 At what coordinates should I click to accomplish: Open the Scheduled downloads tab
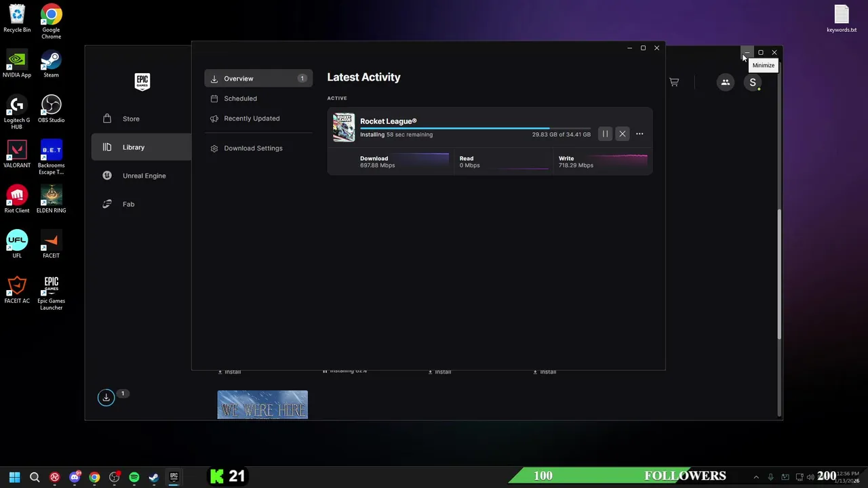[240, 98]
